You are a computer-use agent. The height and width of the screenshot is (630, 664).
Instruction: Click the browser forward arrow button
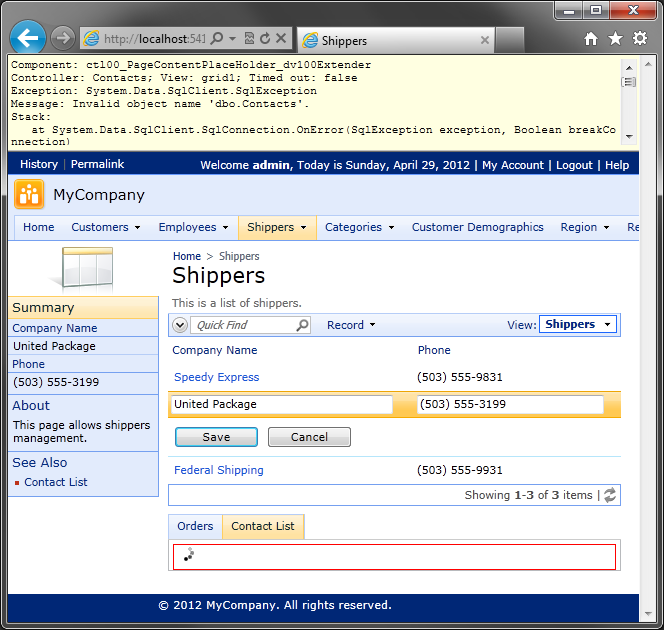[x=63, y=39]
